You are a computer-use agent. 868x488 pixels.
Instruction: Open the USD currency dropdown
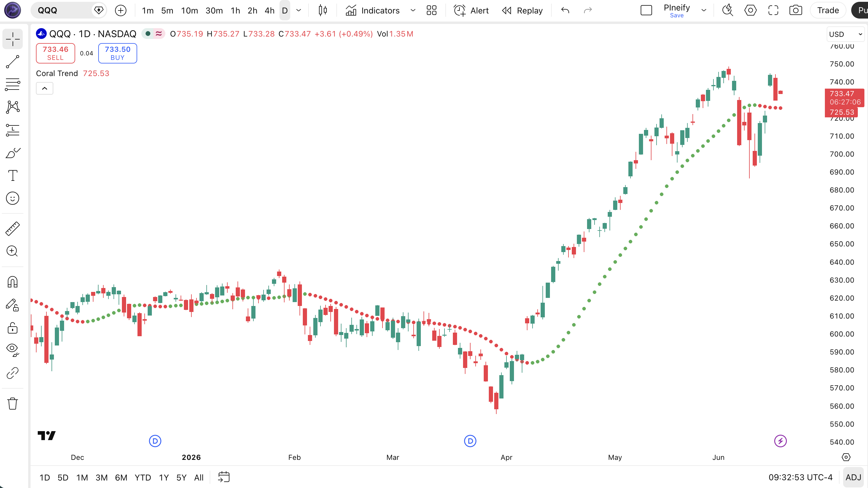click(846, 34)
